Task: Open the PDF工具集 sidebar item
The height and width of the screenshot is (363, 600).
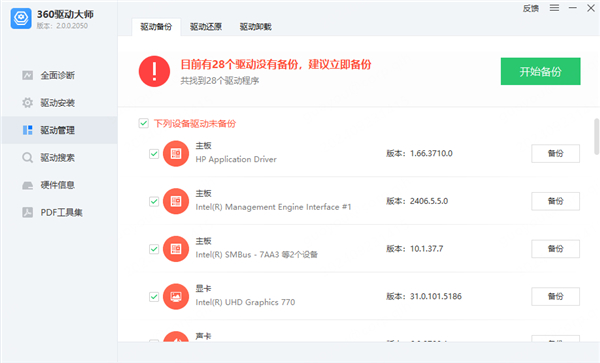Action: 59,212
